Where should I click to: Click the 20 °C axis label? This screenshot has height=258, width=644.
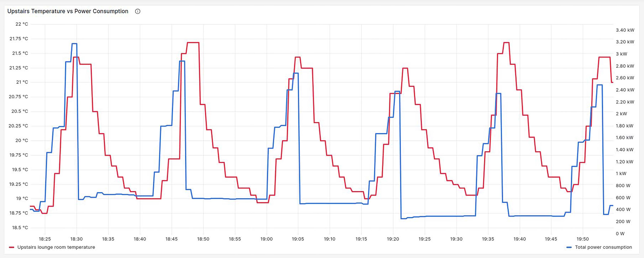click(22, 140)
